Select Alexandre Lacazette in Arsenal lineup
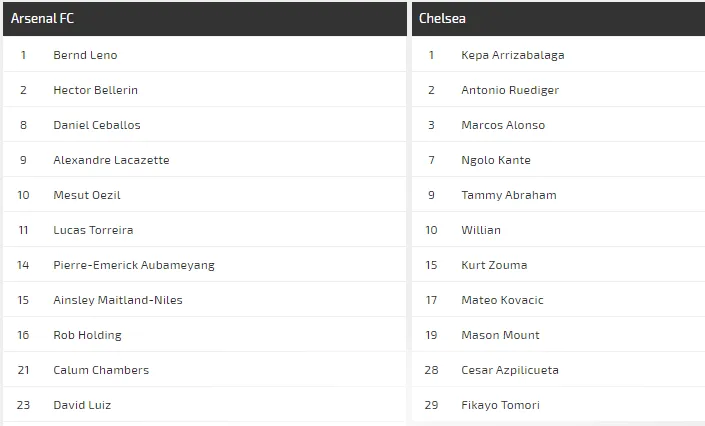This screenshot has height=426, width=705. [x=111, y=160]
